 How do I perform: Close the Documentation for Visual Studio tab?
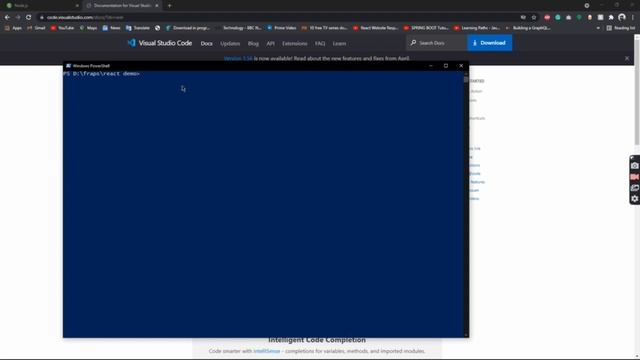[x=157, y=6]
